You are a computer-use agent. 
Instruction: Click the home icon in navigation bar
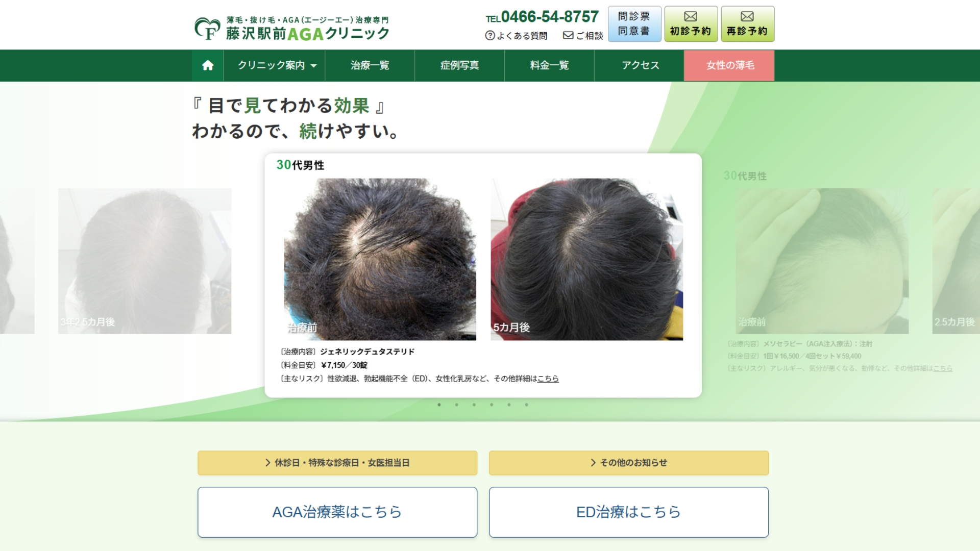click(208, 65)
